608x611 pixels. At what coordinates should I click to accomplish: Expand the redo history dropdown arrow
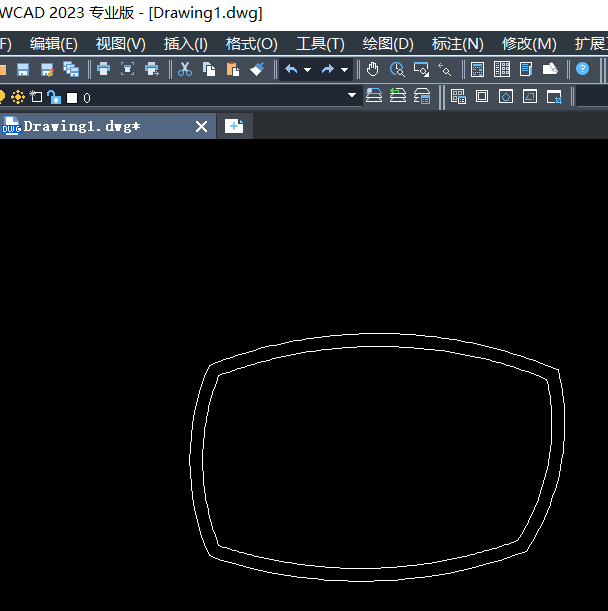pyautogui.click(x=344, y=70)
